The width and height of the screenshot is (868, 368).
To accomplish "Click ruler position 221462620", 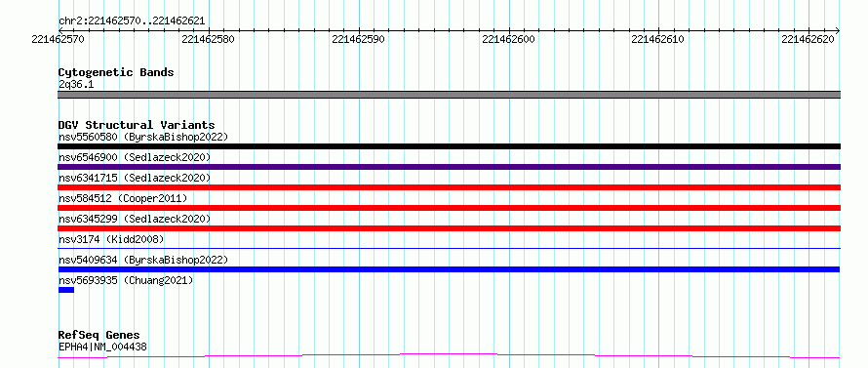I will (x=808, y=39).
